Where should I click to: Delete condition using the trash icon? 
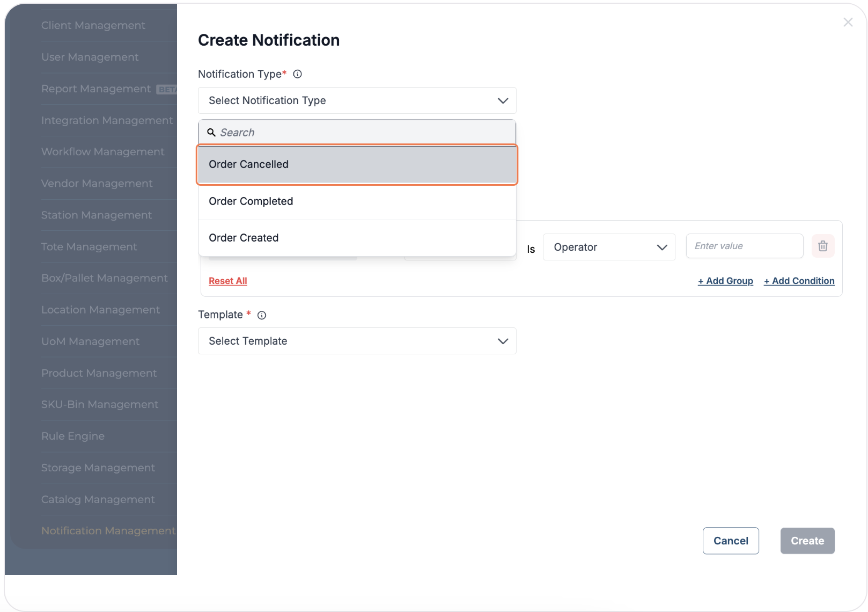tap(822, 246)
